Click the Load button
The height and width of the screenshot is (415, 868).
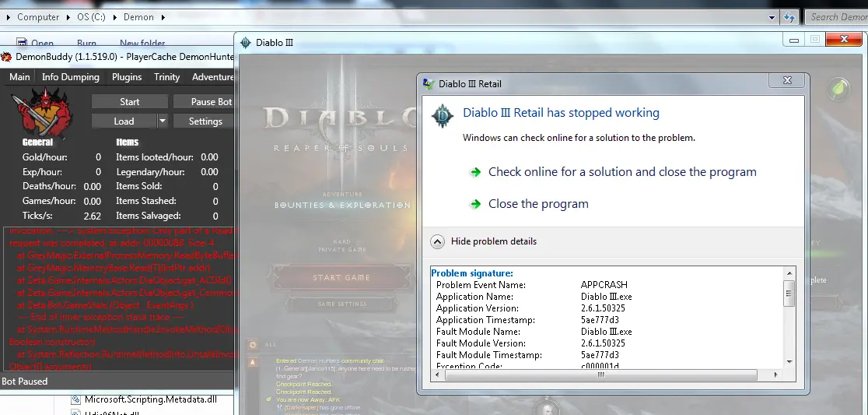coord(124,121)
